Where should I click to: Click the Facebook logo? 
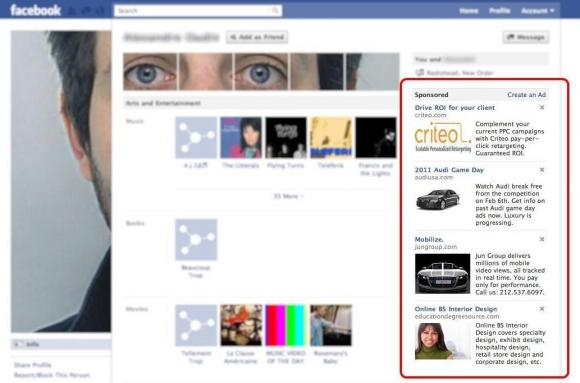[x=36, y=10]
